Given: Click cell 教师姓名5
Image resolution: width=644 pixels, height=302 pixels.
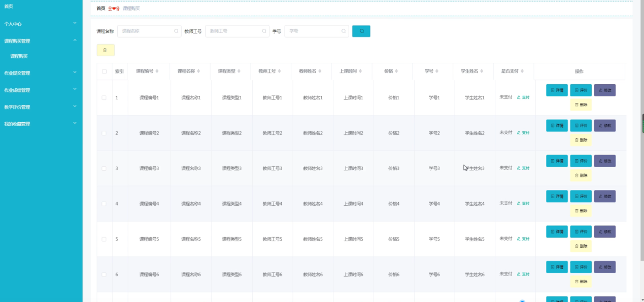Looking at the screenshot, I should (x=313, y=239).
